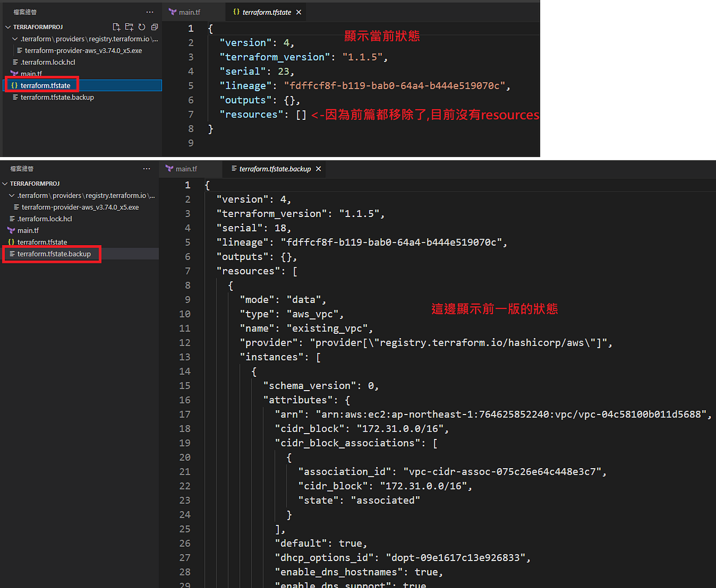Viewport: 716px width, 588px height.
Task: Click line number 23 in the backup file
Action: point(185,500)
